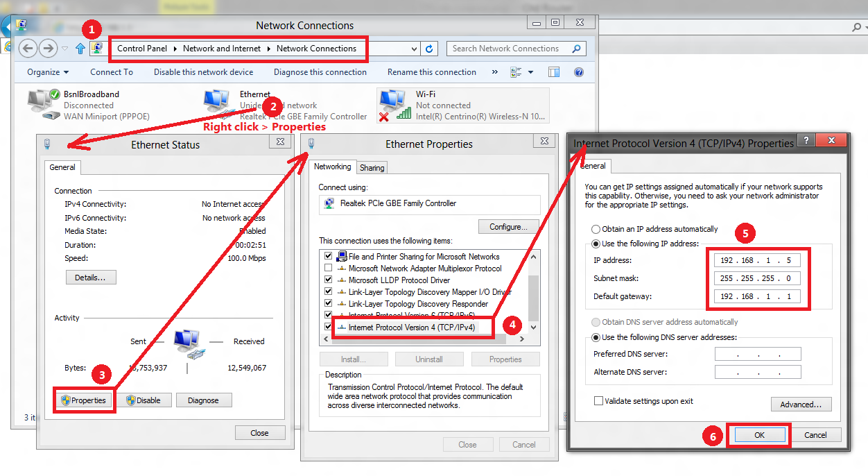Click Network Connections in the breadcrumb path
This screenshot has width=868, height=476.
click(316, 49)
